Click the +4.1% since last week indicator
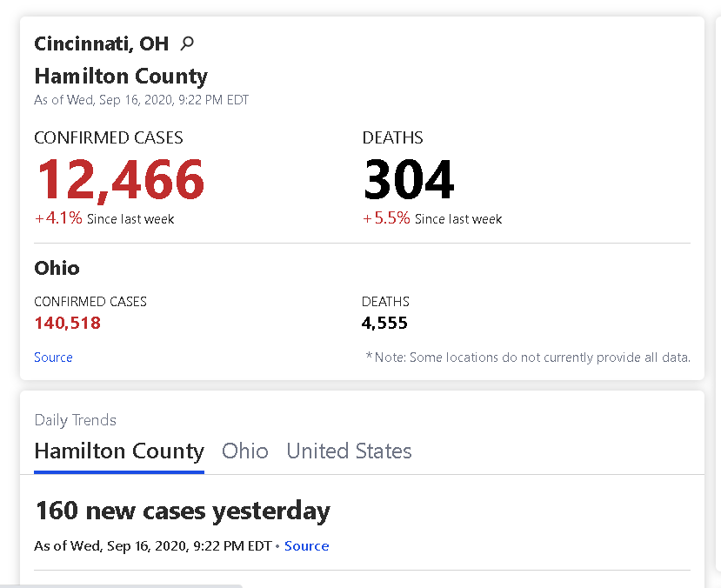The width and height of the screenshot is (721, 588). (104, 218)
